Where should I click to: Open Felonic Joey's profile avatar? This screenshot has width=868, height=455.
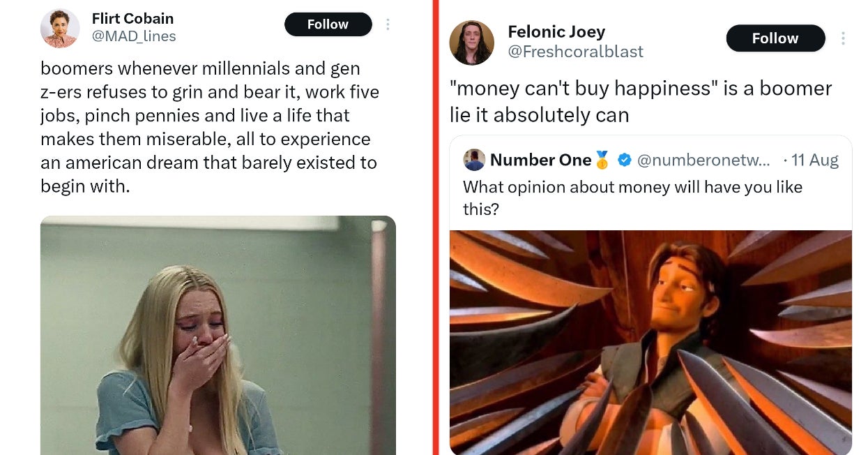(471, 43)
